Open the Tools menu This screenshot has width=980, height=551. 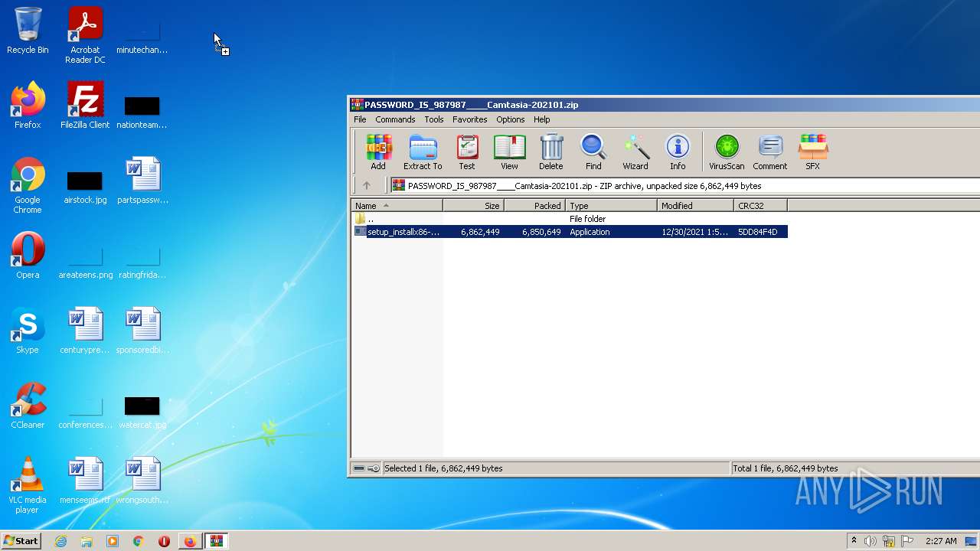[x=434, y=119]
